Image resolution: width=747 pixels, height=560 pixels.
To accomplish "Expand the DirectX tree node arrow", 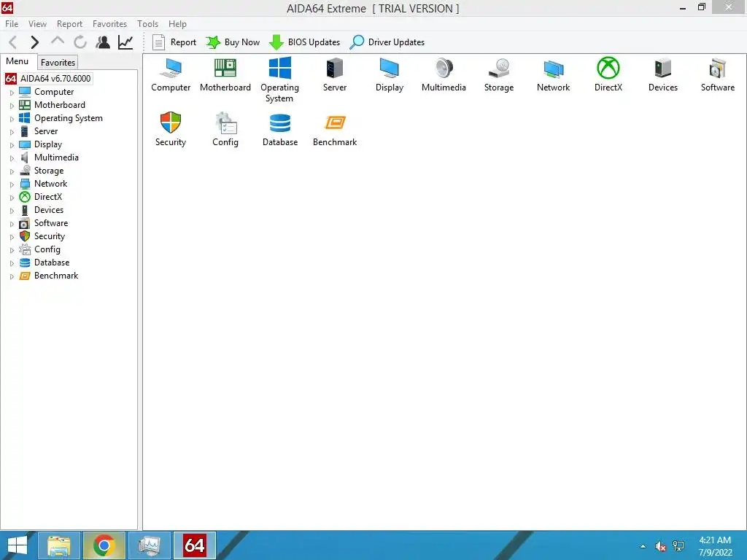I will 12,197.
